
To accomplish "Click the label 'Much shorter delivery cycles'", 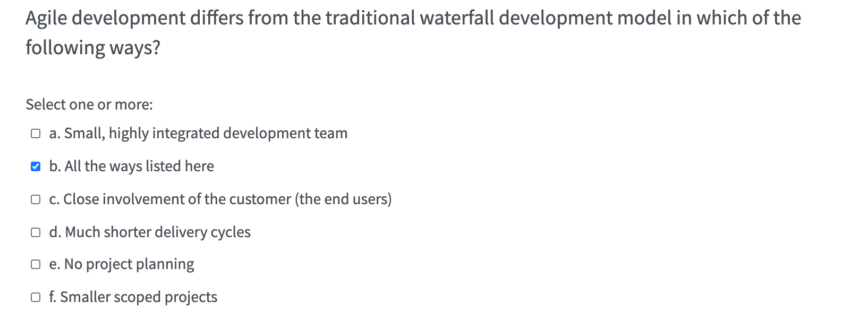I will (149, 231).
